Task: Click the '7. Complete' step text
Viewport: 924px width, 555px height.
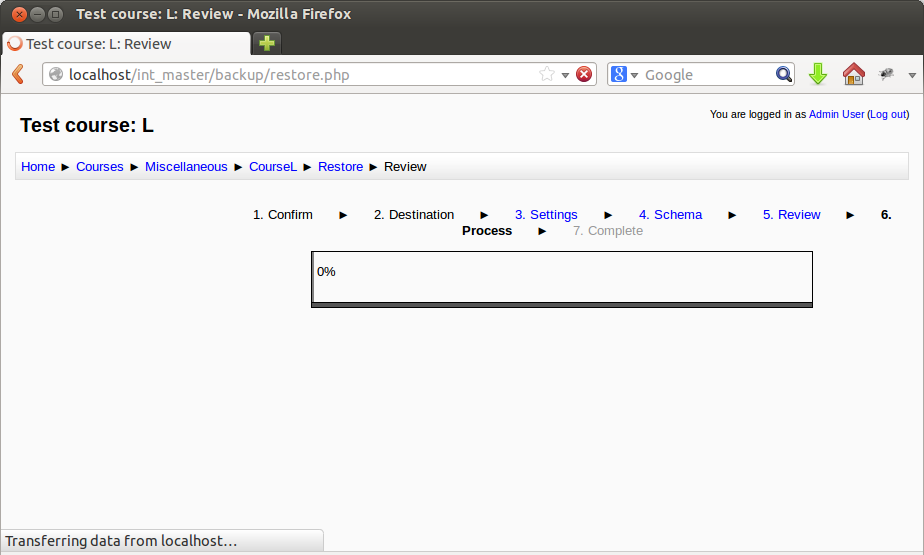Action: click(608, 231)
